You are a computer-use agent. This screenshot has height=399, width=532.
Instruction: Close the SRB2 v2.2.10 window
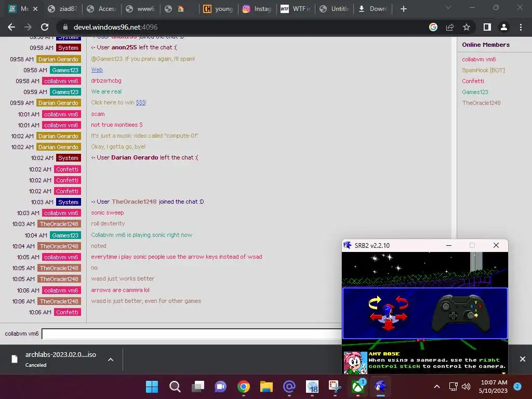click(496, 245)
